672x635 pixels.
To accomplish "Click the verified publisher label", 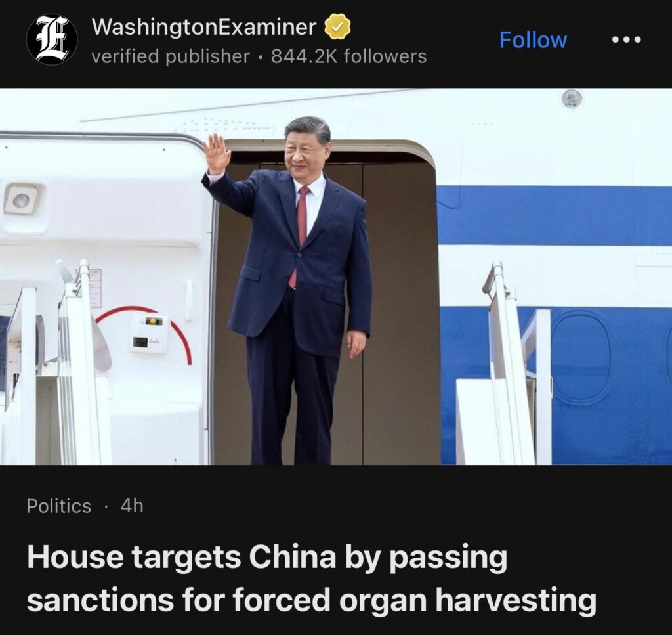I will (x=171, y=56).
